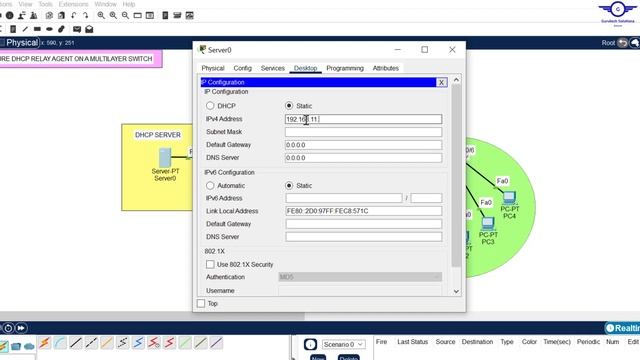Select the Draw Rectangle tool
640x360 pixels.
(x=37, y=29)
